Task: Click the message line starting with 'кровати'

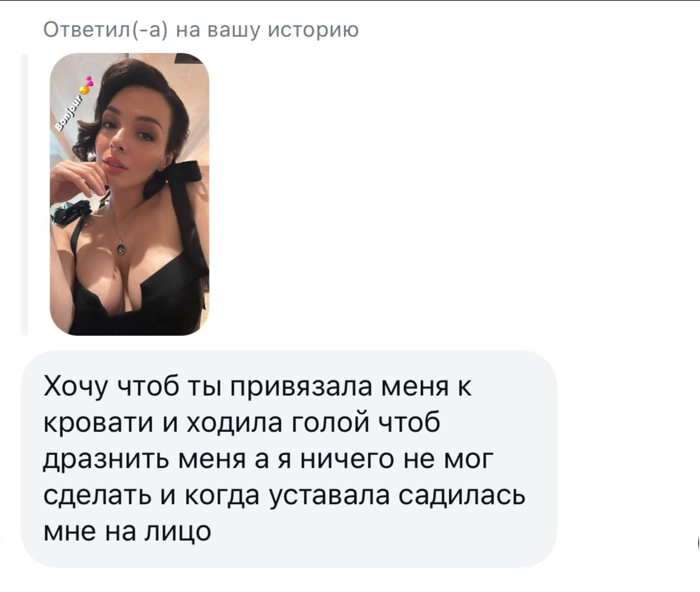Action: point(242,423)
